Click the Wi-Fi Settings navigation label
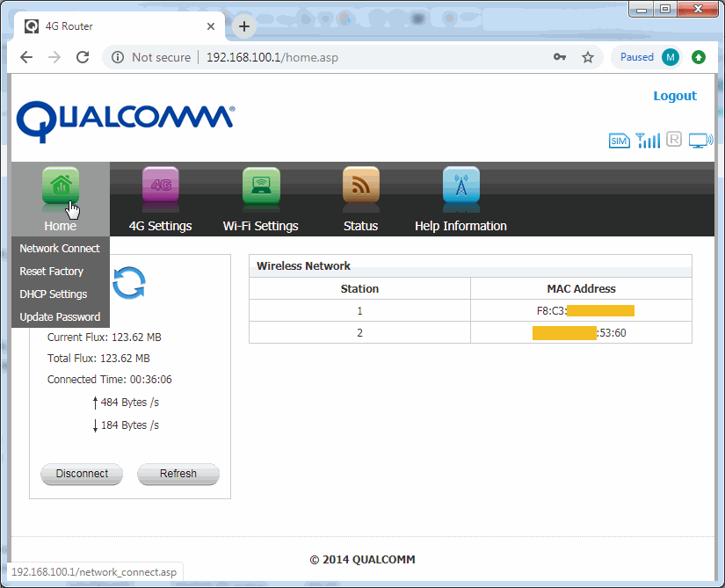Screen dimensions: 725x588 (x=261, y=226)
